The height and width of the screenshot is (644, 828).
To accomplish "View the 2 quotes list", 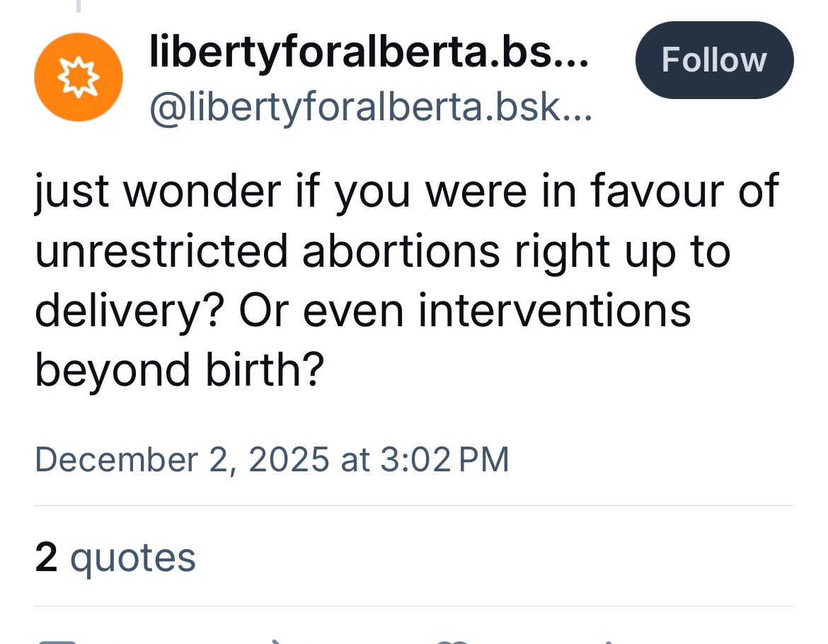I will pyautogui.click(x=115, y=557).
